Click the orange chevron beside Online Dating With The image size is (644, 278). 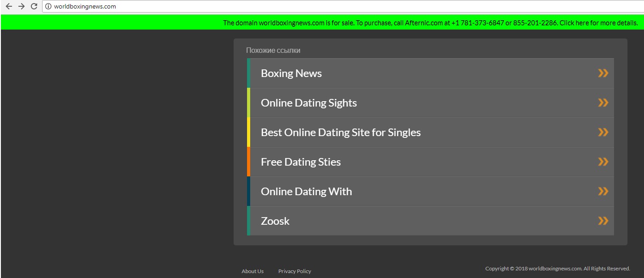[x=603, y=191]
